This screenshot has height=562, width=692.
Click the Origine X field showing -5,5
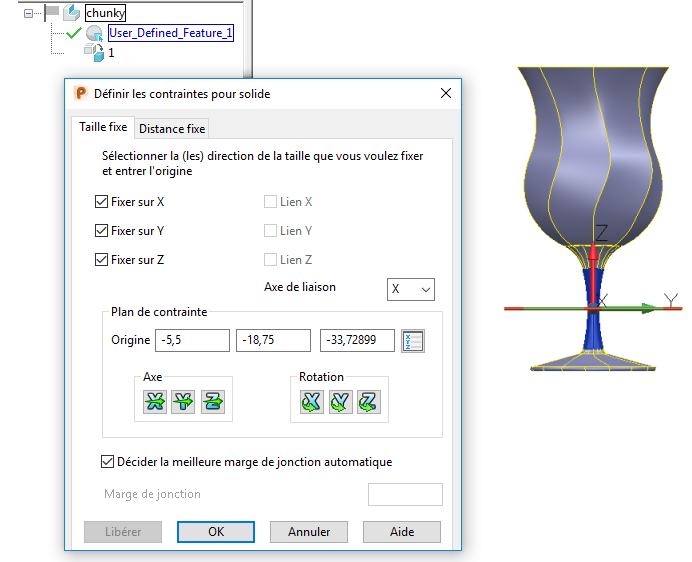192,340
